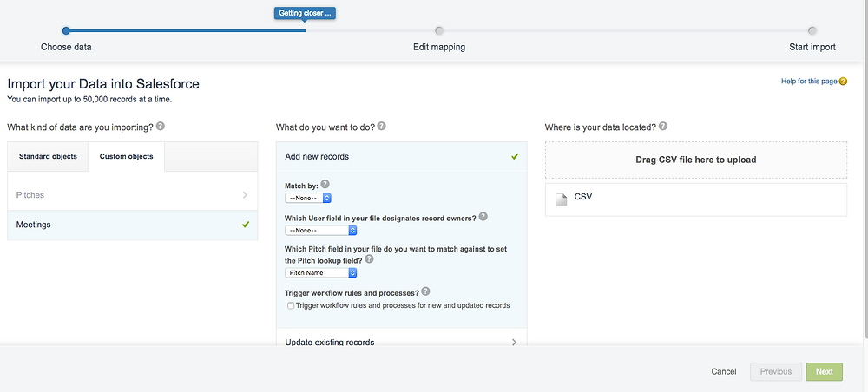
Task: Click the 'Edit mapping' progress step marker
Action: coord(439,31)
